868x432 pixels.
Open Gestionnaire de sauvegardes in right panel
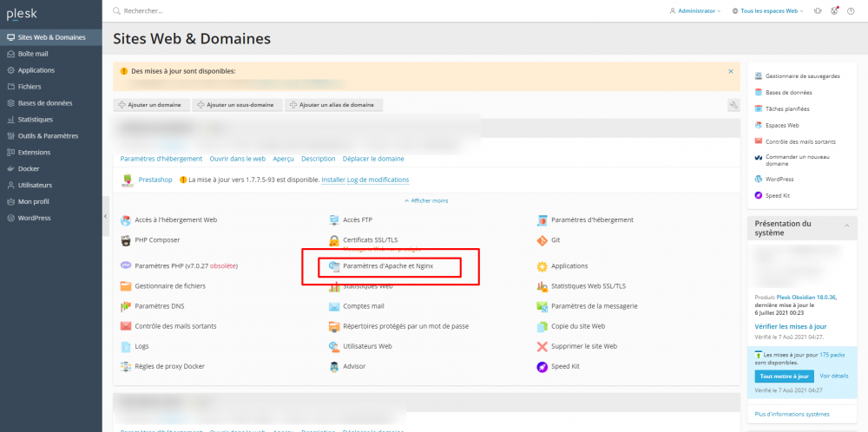click(x=803, y=75)
